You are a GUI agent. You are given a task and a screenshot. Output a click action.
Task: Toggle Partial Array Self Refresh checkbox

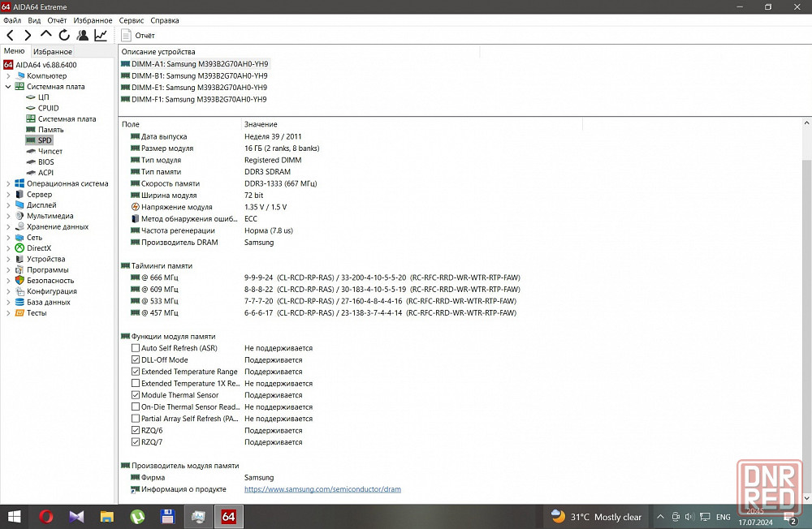coord(136,419)
